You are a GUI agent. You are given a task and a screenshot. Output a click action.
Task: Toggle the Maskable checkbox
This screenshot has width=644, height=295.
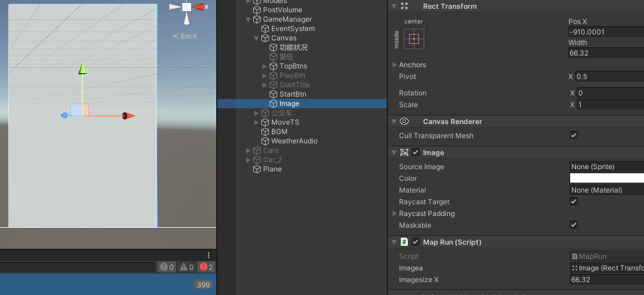tap(574, 225)
